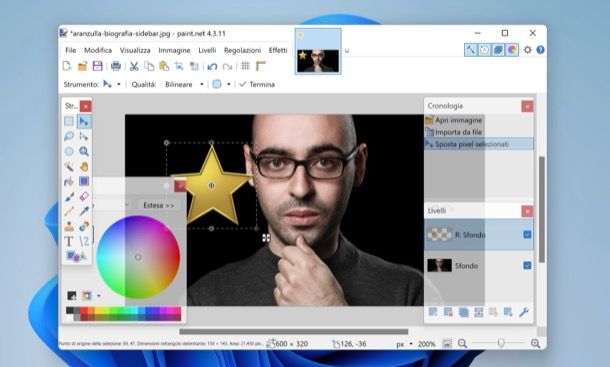610x367 pixels.
Task: Click the Termina button
Action: point(257,84)
